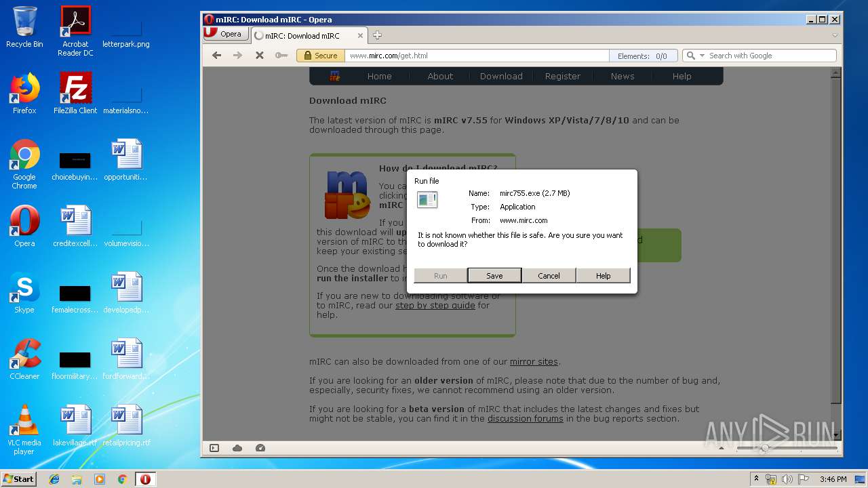Select the lakevillage.rtf document
The width and height of the screenshot is (868, 488).
tap(75, 426)
